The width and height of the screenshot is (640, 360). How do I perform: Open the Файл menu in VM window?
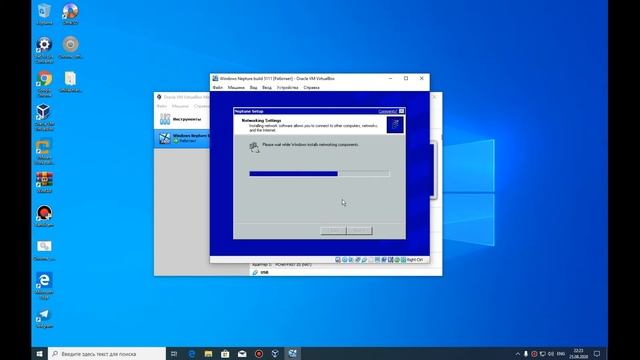point(218,87)
